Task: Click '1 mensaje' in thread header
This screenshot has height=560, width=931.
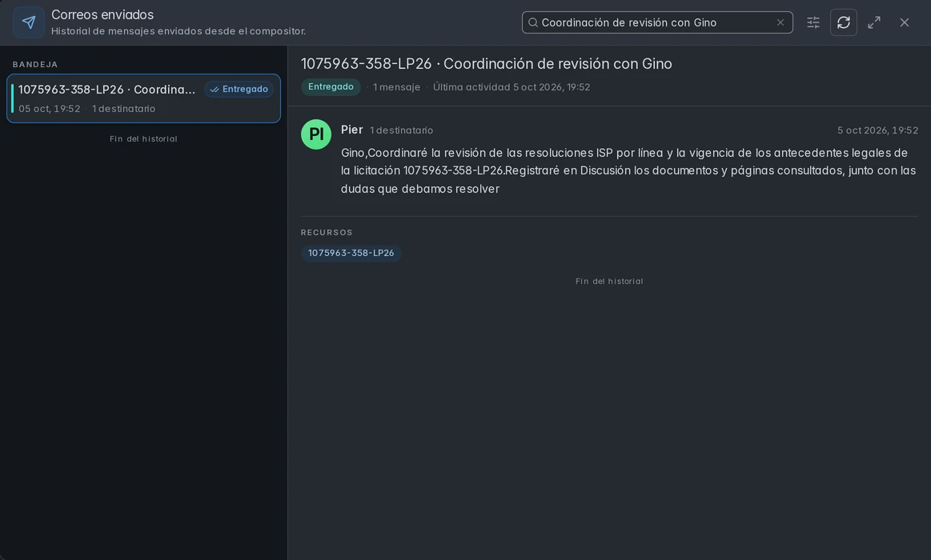Action: 396,87
